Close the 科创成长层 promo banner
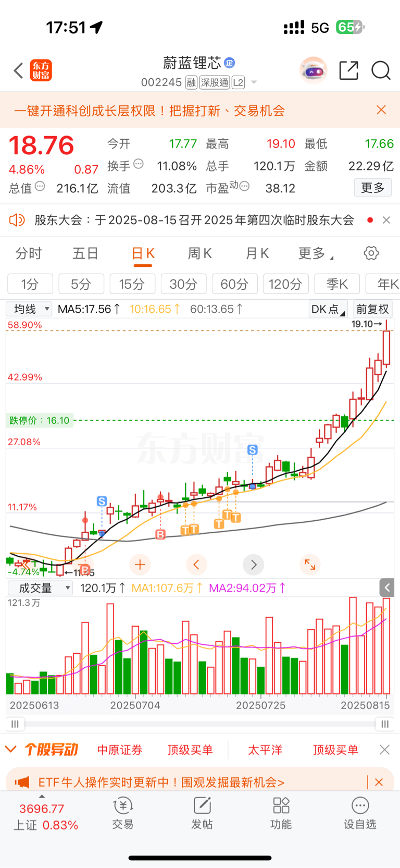Viewport: 400px width, 868px height. 381,109
